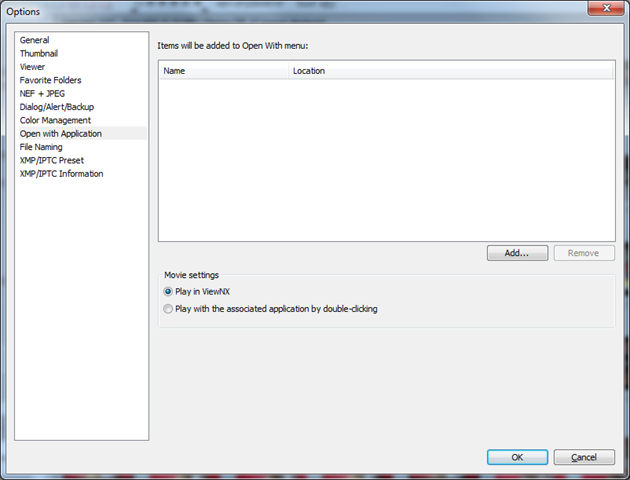This screenshot has height=480, width=630.
Task: Click the Add... button
Action: (x=517, y=253)
